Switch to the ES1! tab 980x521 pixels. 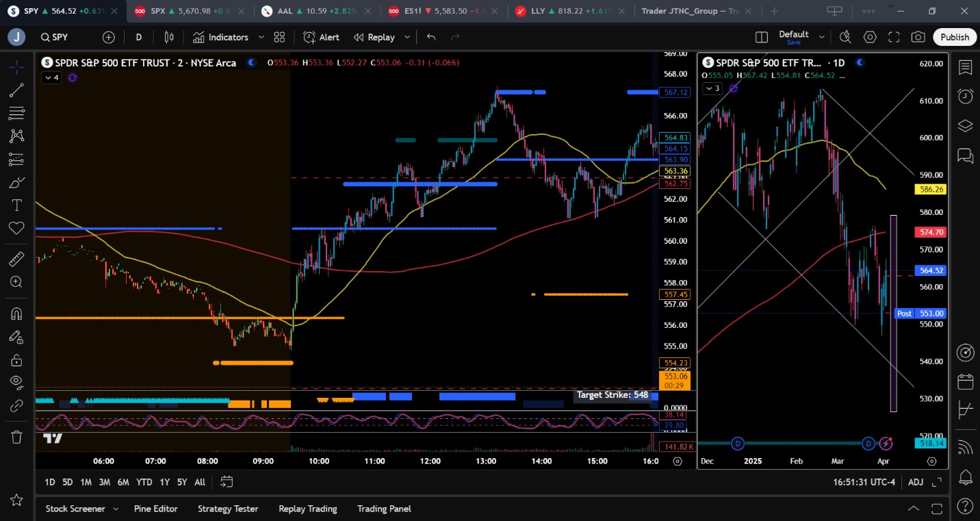coord(444,11)
